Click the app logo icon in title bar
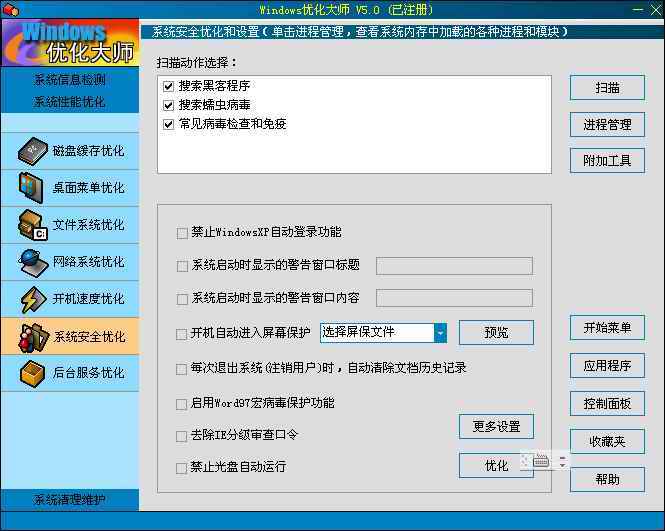Viewport: 665px width, 531px height. coord(10,9)
